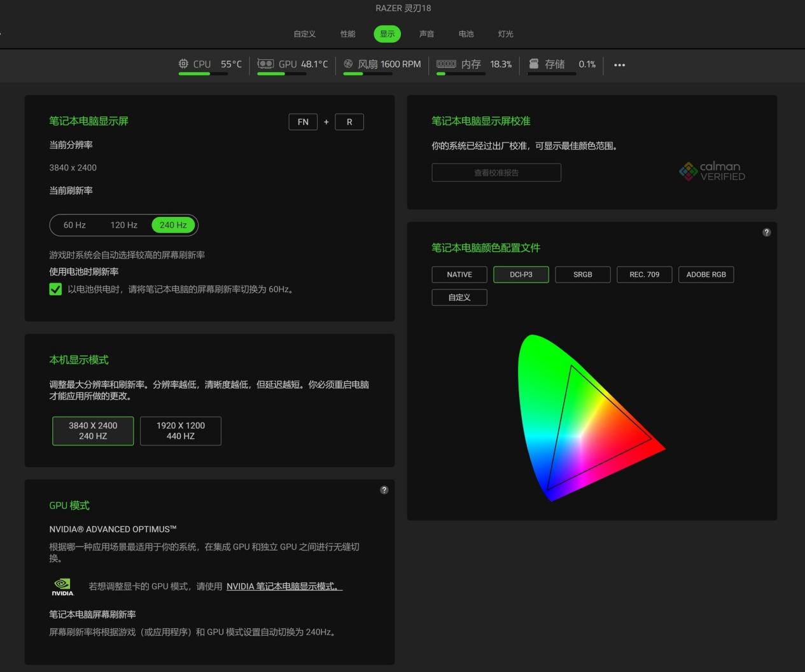The width and height of the screenshot is (805, 672).
Task: Select the SRGB color profile
Action: 582,274
